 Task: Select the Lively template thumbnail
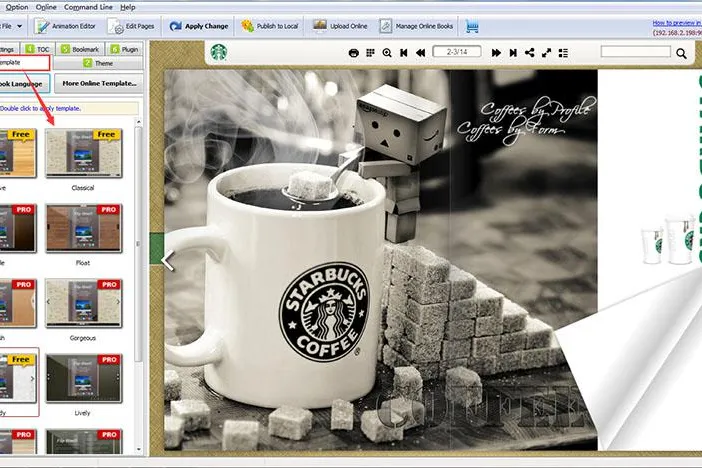[x=84, y=378]
